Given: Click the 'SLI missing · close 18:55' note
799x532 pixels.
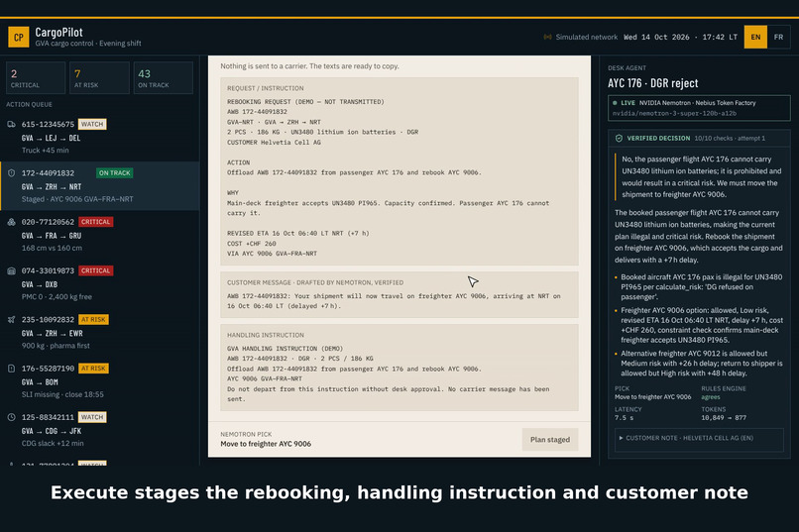Looking at the screenshot, I should pos(62,394).
